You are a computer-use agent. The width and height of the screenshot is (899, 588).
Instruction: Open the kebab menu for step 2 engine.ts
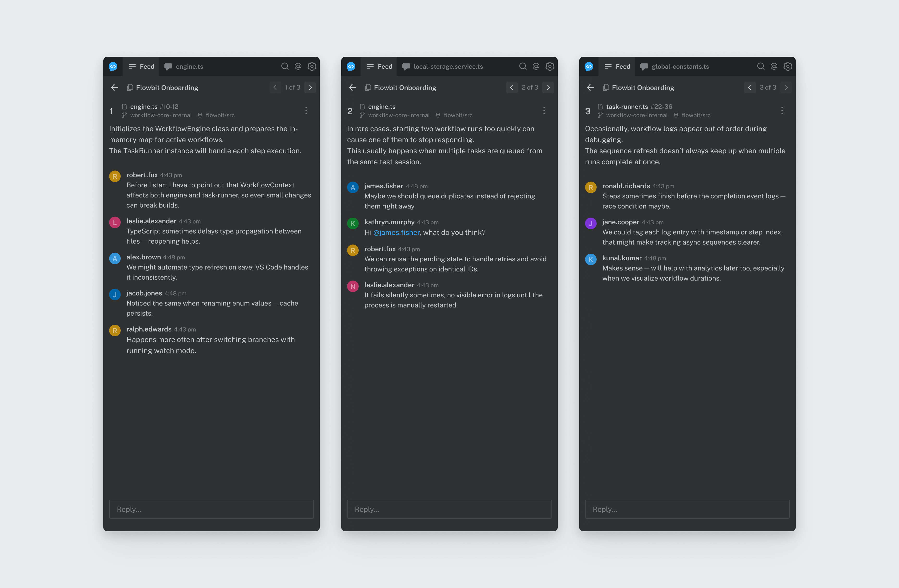544,110
